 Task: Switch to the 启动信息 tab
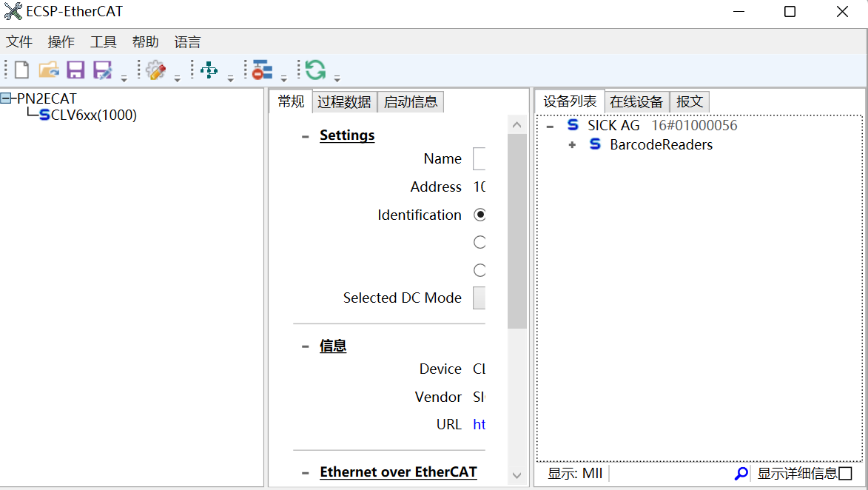click(411, 102)
